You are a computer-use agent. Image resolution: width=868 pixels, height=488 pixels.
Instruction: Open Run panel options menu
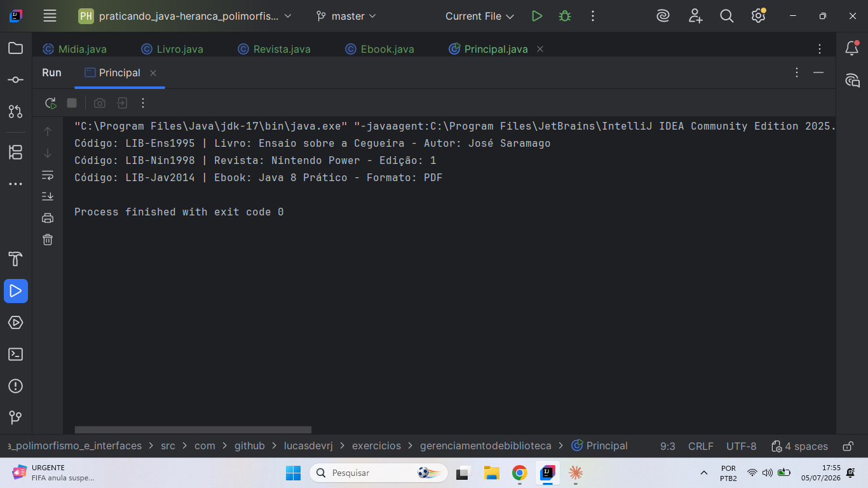tap(797, 72)
